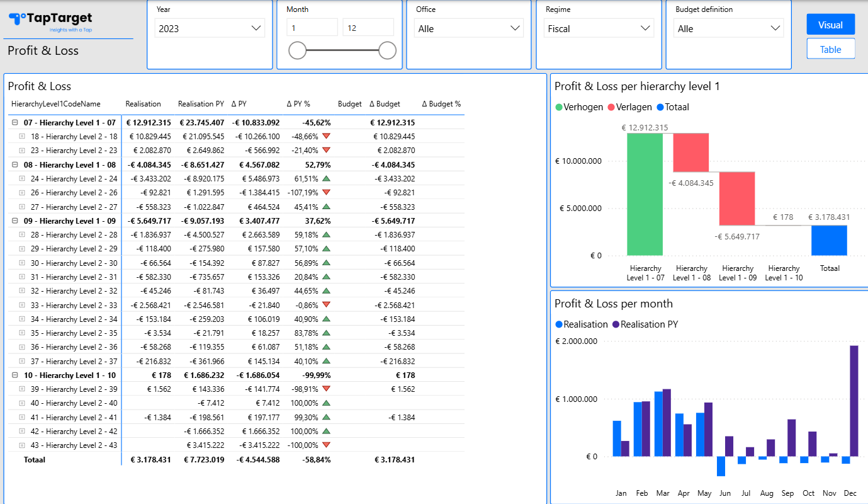Collapse the minus icon on '10 - Hierarchy Level 1 - 10'
Viewport: 868px width, 504px height.
click(x=14, y=375)
